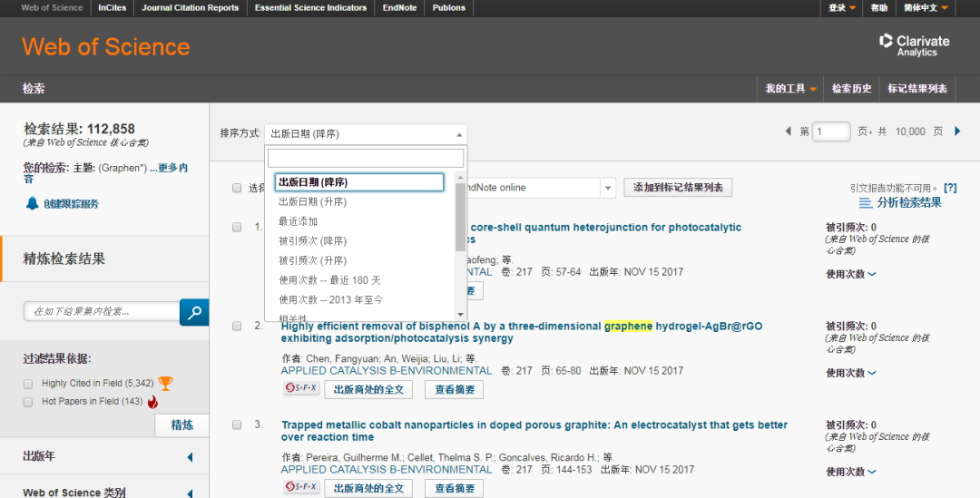This screenshot has width=980, height=498.
Task: Open 出版商处的全文 for result 2
Action: 368,389
